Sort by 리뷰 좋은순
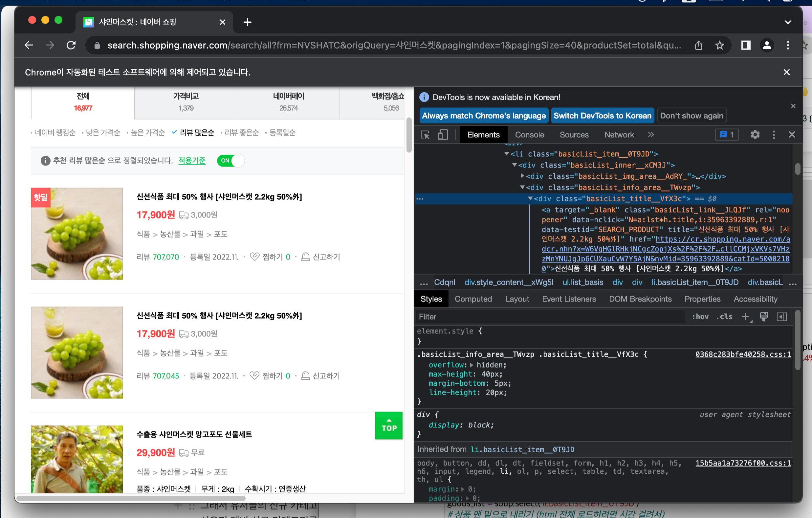This screenshot has height=518, width=812. [x=242, y=132]
